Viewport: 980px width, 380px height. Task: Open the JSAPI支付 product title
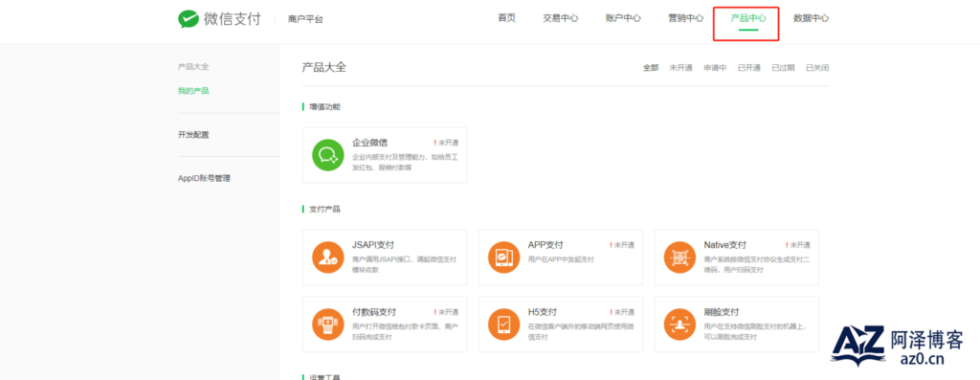click(373, 244)
